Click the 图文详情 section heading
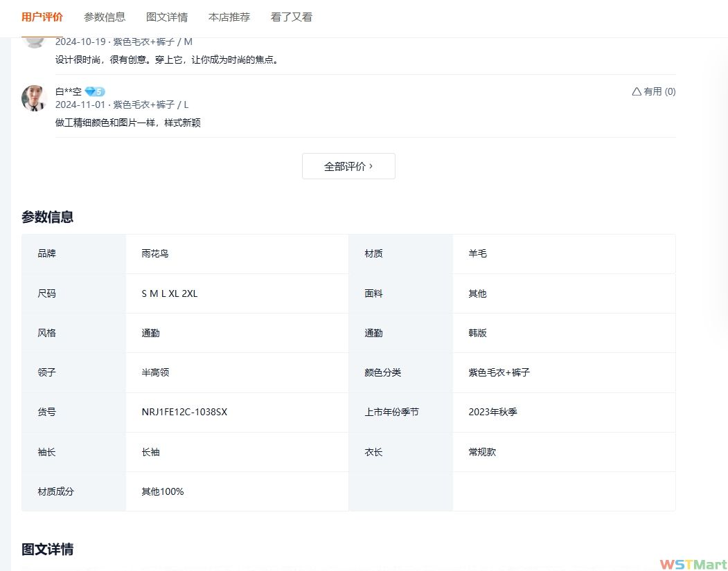This screenshot has width=728, height=571. click(47, 549)
